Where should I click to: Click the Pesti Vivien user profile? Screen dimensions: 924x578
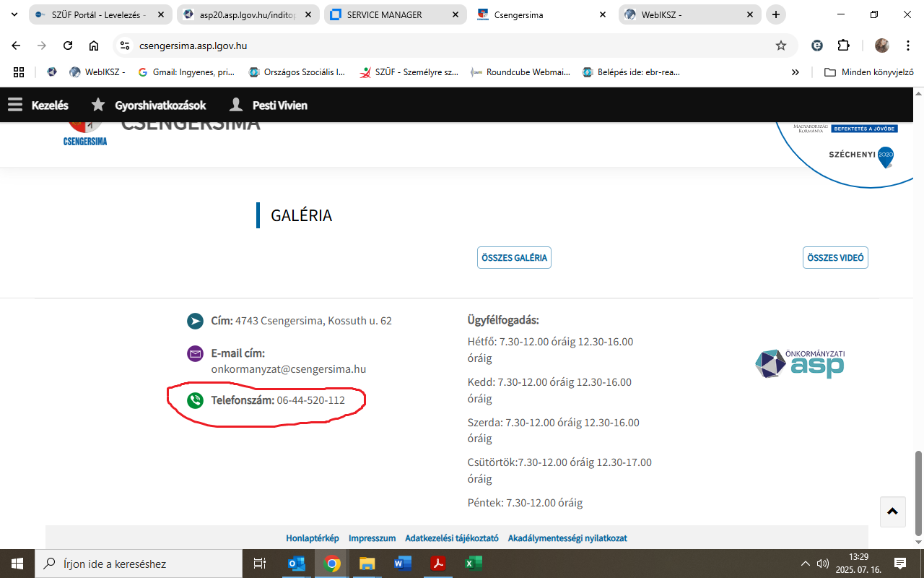[268, 105]
